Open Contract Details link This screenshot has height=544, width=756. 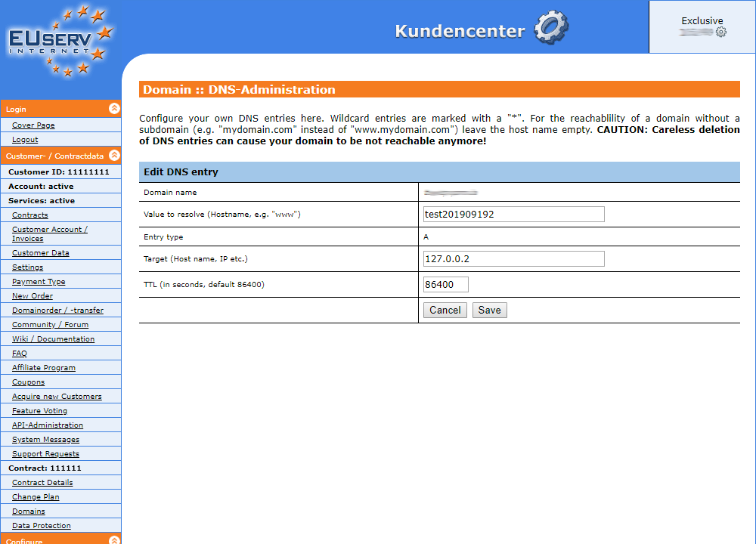42,483
